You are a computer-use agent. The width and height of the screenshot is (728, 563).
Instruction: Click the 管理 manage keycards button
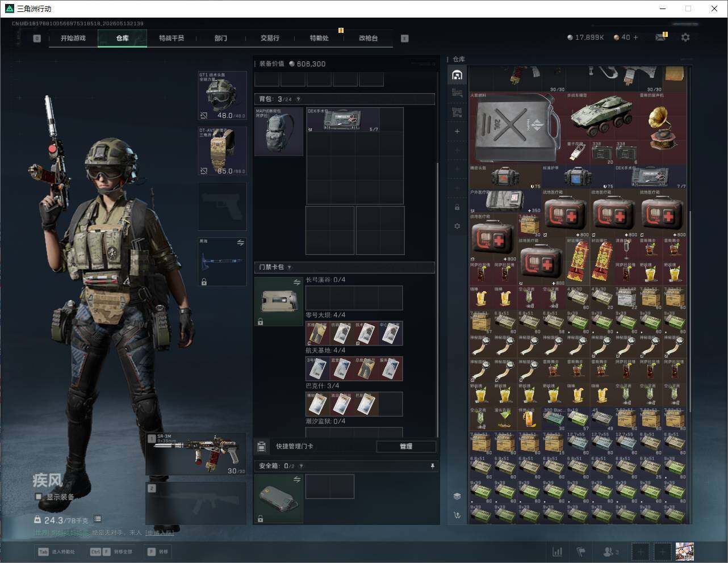tap(406, 447)
